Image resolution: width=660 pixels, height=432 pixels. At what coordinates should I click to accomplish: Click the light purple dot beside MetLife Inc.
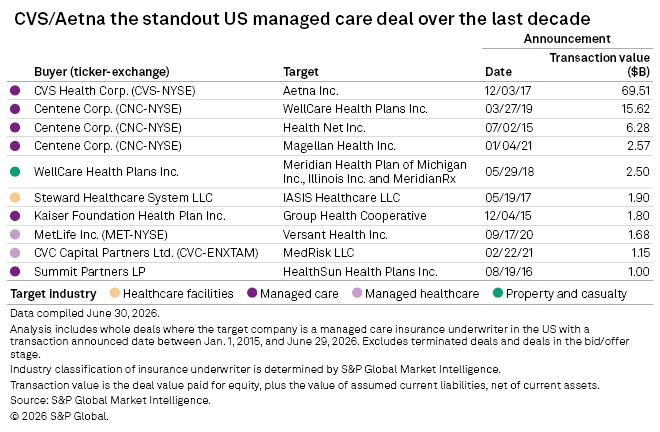(x=15, y=235)
